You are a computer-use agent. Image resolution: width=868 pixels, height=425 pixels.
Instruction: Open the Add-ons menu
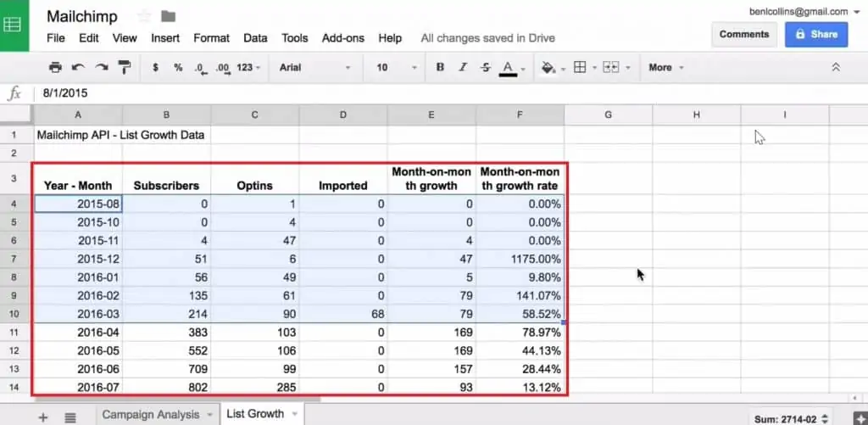[343, 38]
